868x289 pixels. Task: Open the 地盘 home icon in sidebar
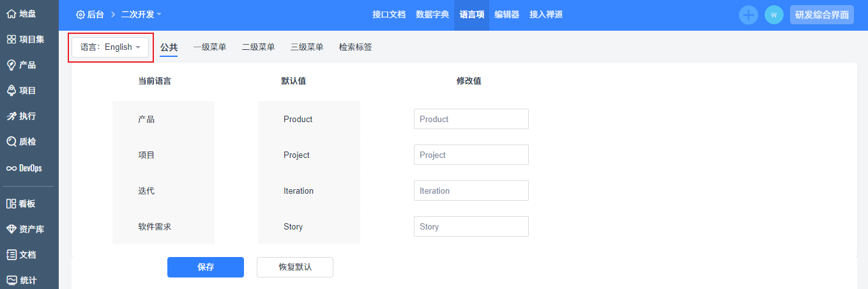11,13
